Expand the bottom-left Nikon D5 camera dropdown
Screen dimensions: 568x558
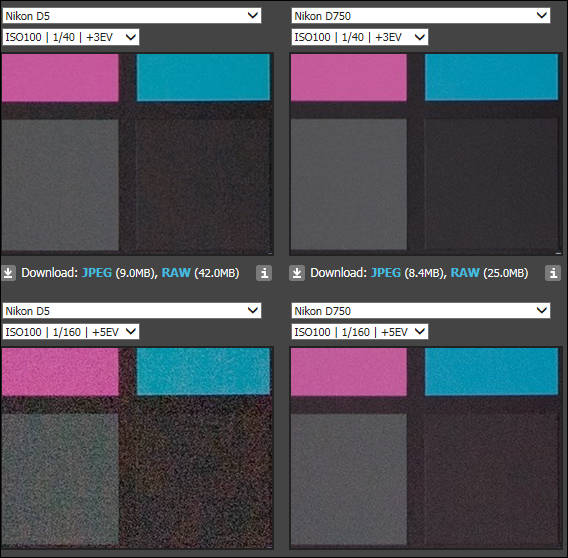(132, 311)
